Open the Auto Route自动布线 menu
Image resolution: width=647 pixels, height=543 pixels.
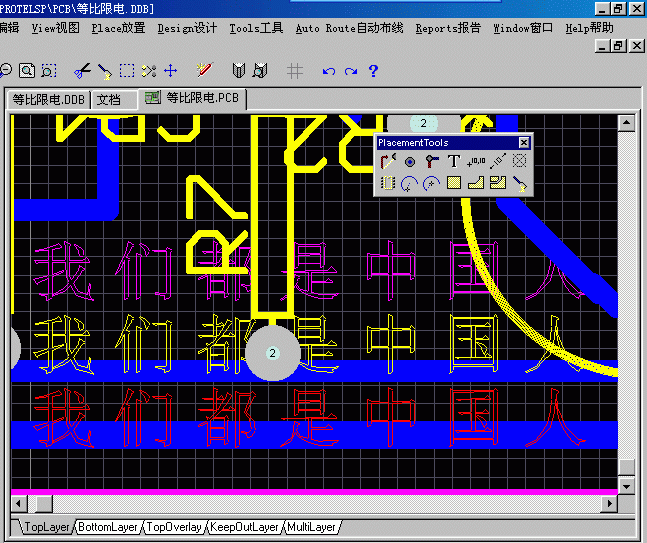[349, 28]
